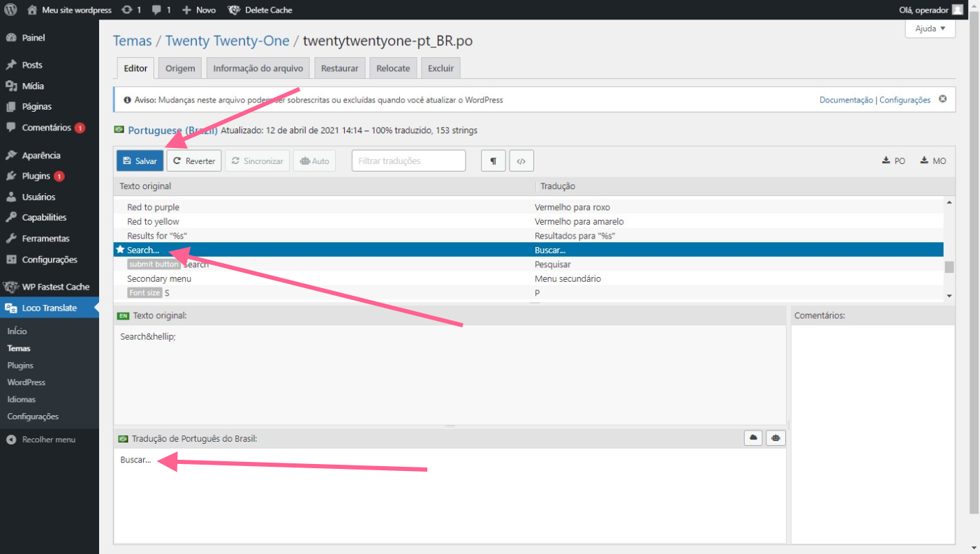Open main Configurações sidebar item
Screen dimensions: 980x554
pos(50,260)
